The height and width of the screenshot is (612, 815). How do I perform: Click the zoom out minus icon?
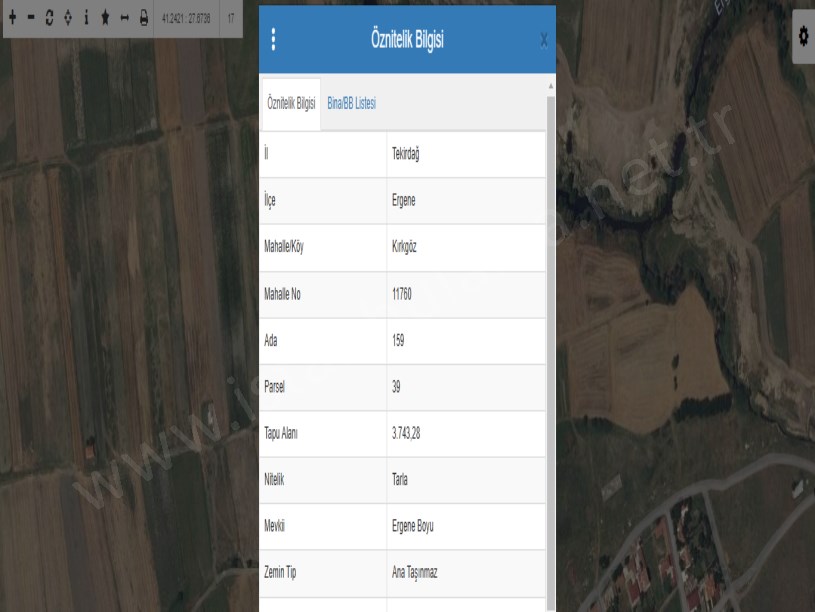[31, 18]
